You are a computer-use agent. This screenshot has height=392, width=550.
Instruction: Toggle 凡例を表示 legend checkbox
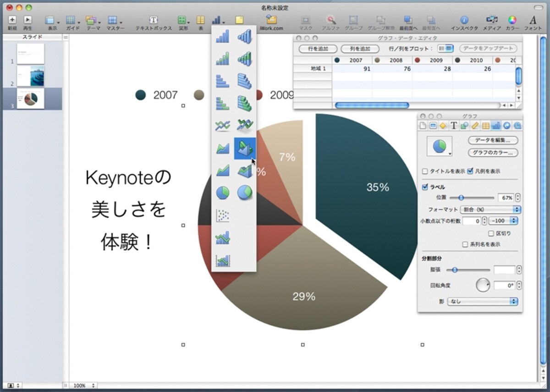click(470, 171)
